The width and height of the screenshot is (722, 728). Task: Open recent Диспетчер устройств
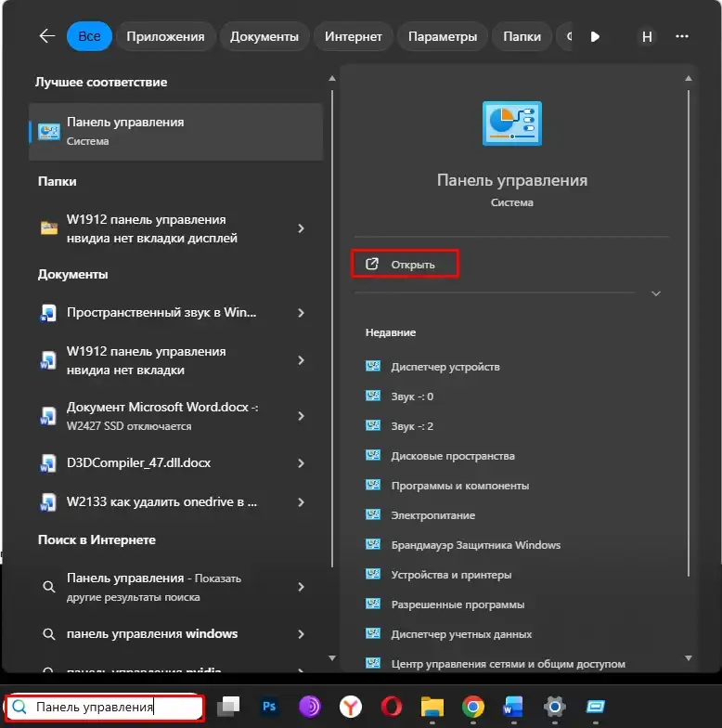coord(445,367)
